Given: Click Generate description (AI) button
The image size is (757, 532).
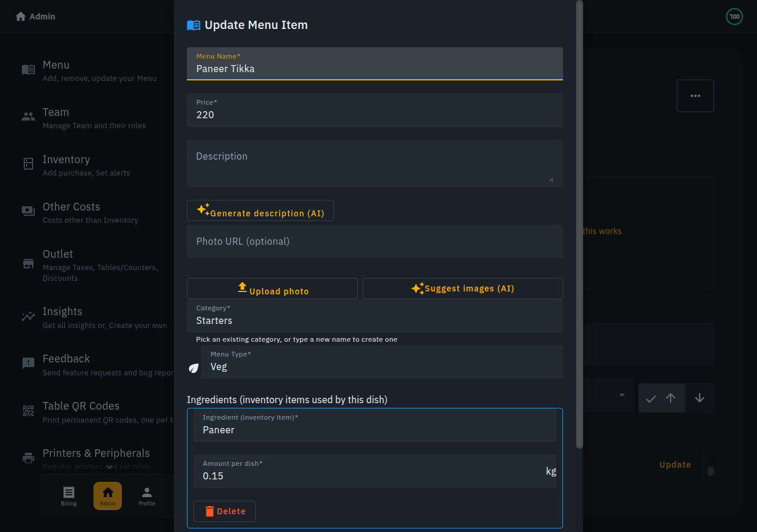Looking at the screenshot, I should tap(260, 210).
